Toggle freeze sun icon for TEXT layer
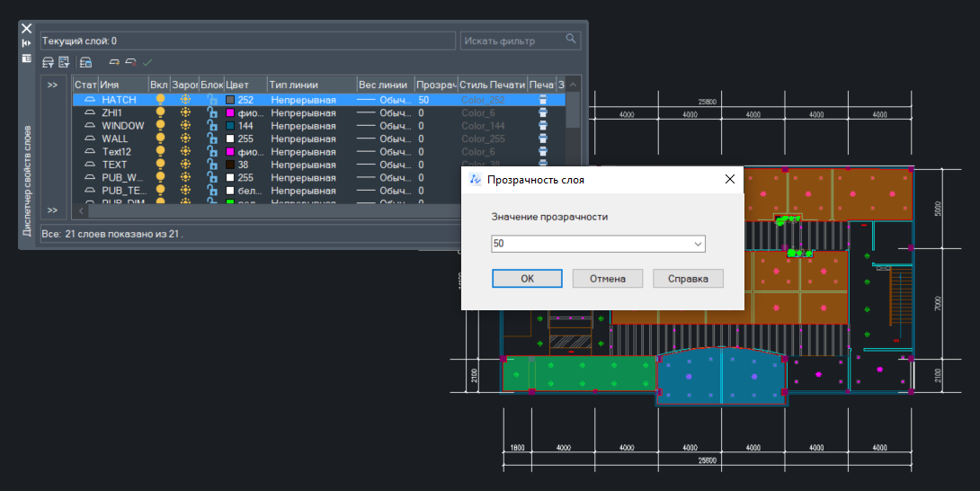980x491 pixels. click(x=185, y=165)
